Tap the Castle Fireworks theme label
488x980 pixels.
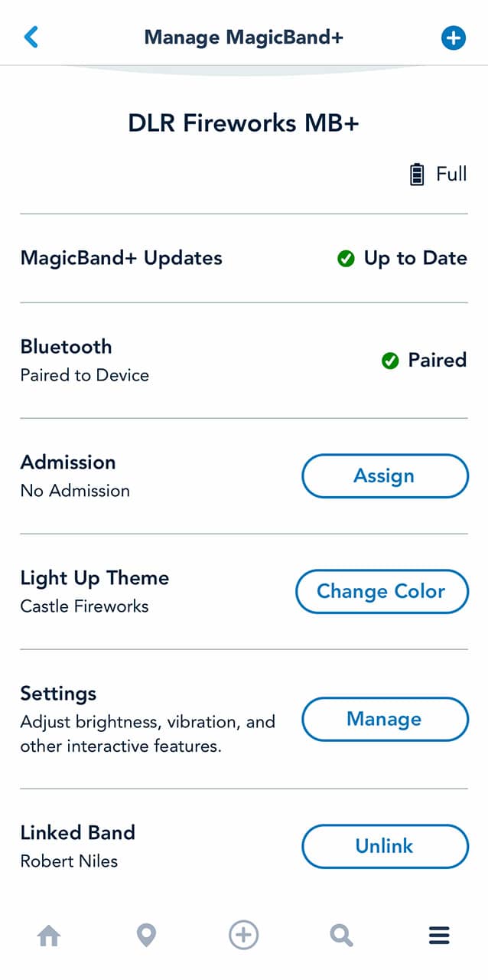click(85, 606)
